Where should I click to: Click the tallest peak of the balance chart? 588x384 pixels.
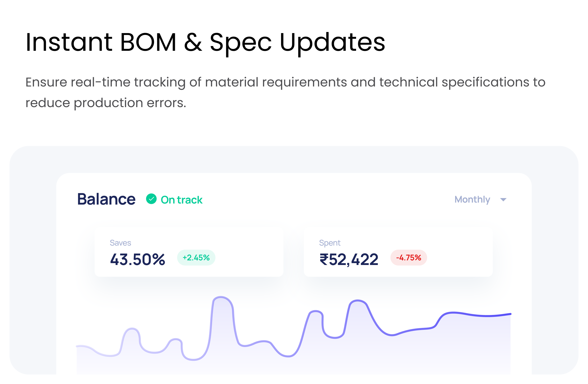click(x=221, y=298)
